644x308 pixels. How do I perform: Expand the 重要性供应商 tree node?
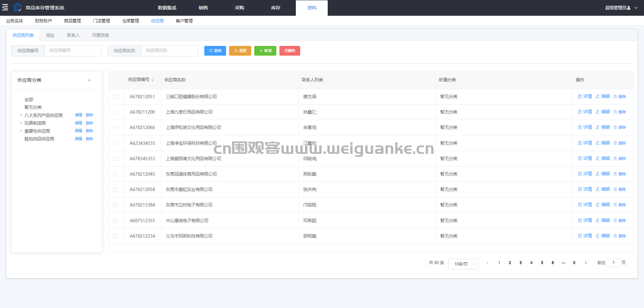pos(21,131)
